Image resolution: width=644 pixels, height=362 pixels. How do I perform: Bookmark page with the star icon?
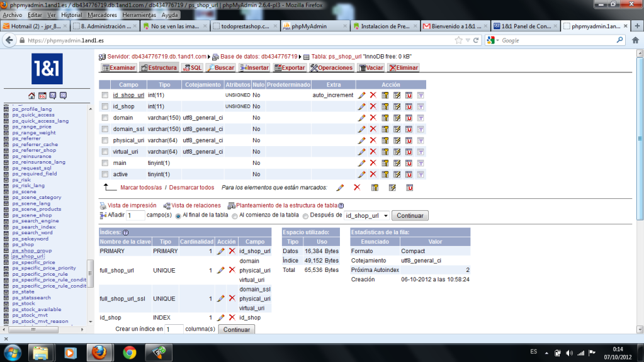tap(459, 40)
